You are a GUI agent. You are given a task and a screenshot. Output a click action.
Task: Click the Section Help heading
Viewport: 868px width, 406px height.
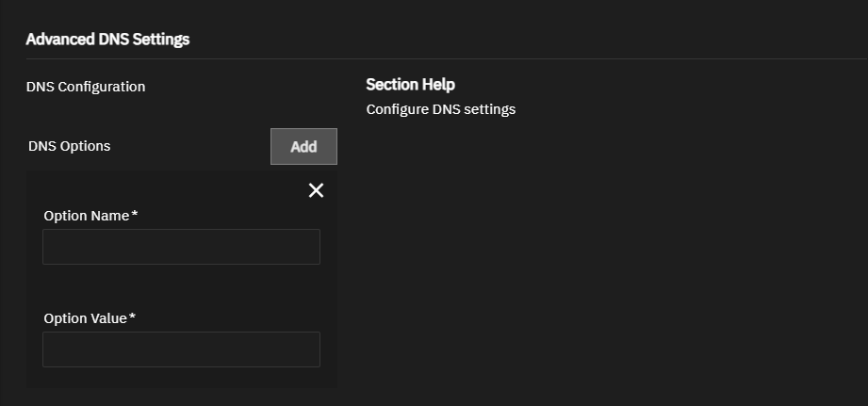[410, 85]
